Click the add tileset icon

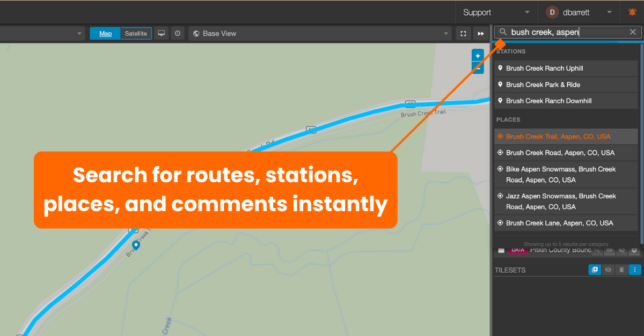click(595, 270)
